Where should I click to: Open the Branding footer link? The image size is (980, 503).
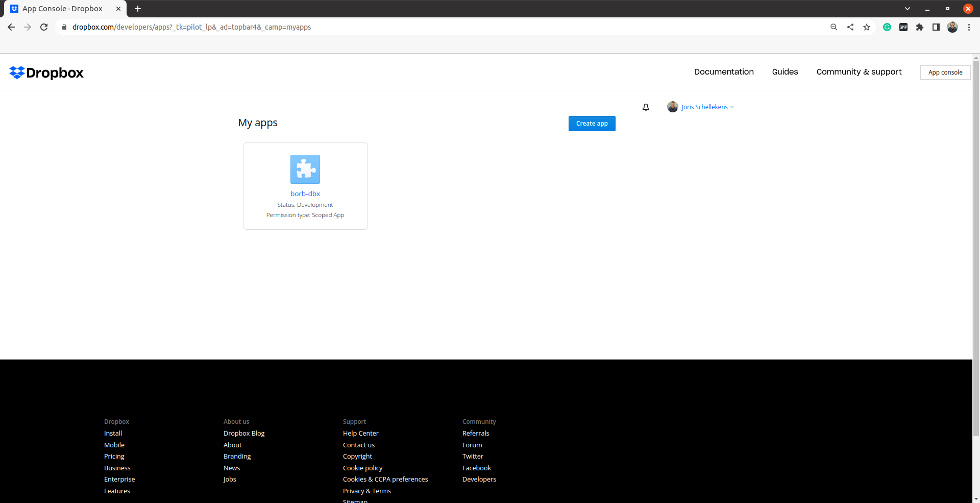coord(237,457)
